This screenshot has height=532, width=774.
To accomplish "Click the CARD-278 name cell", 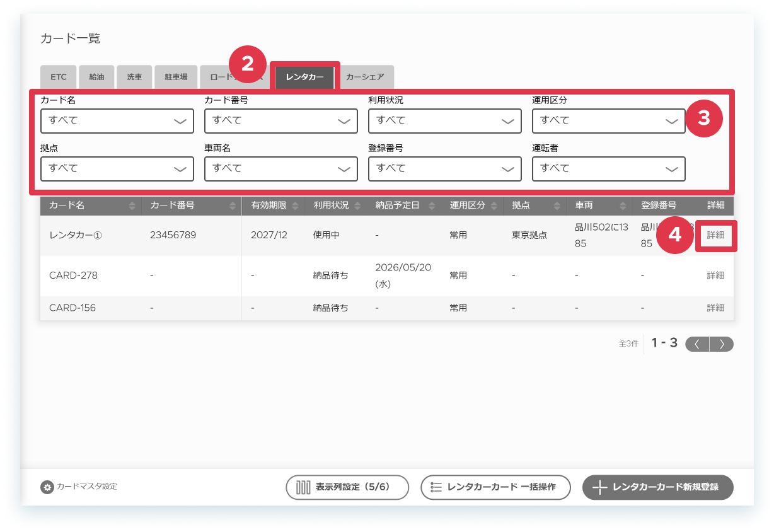I will [73, 275].
